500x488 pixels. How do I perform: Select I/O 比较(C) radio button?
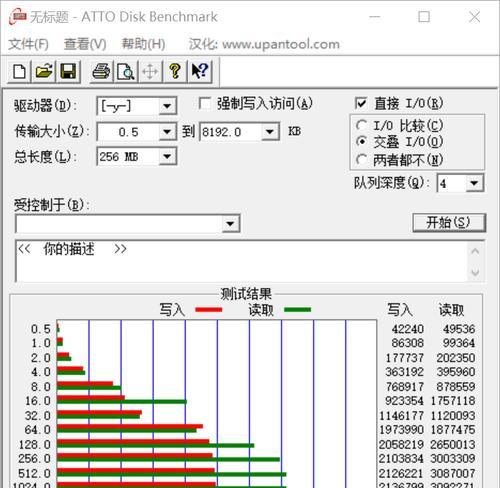[x=361, y=126]
